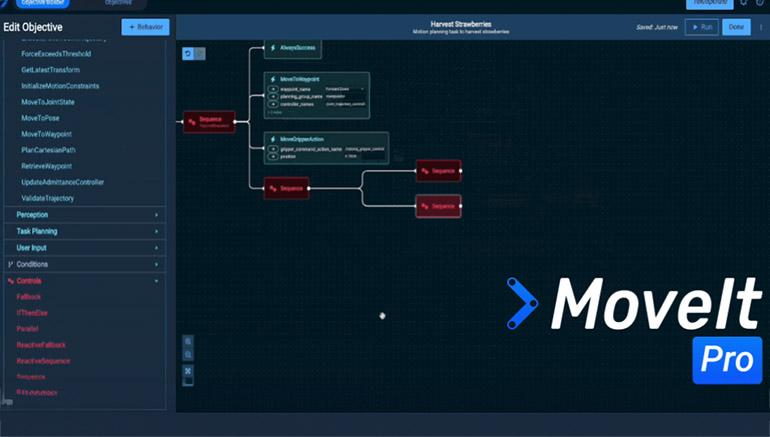The height and width of the screenshot is (437, 770).
Task: Switch to the Objective Builder tab
Action: [43, 3]
